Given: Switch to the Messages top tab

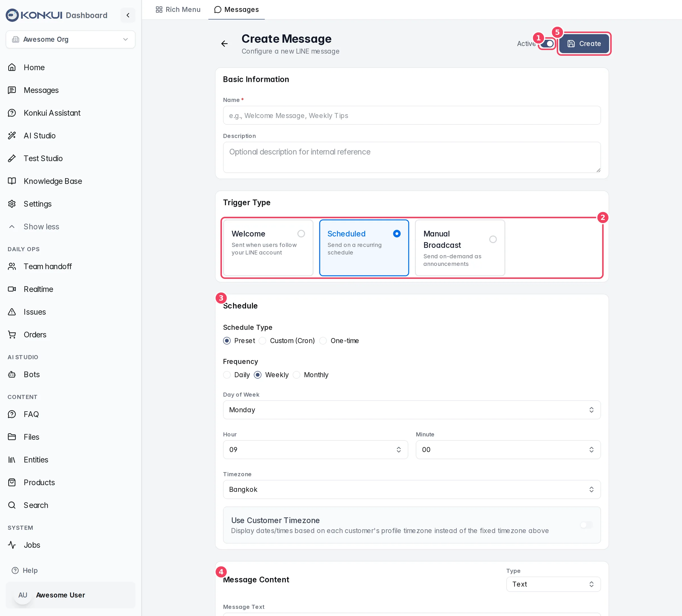Looking at the screenshot, I should pyautogui.click(x=236, y=9).
